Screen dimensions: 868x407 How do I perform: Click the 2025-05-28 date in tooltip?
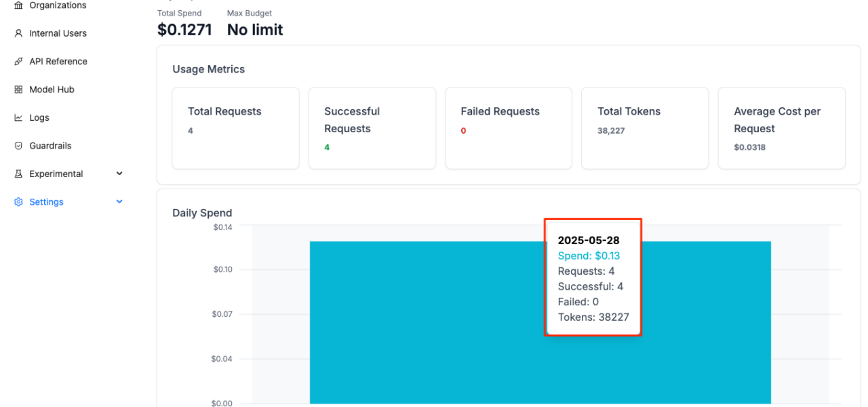[x=589, y=241]
